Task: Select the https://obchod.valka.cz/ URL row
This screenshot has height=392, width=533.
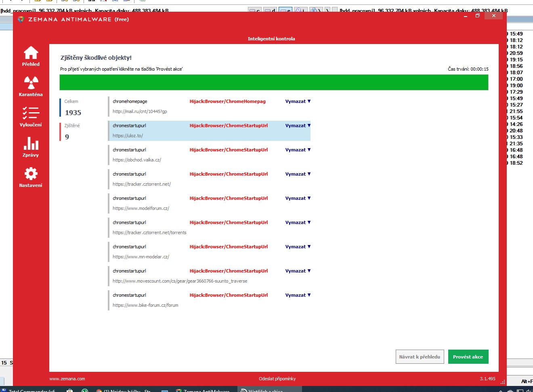Action: click(x=137, y=160)
